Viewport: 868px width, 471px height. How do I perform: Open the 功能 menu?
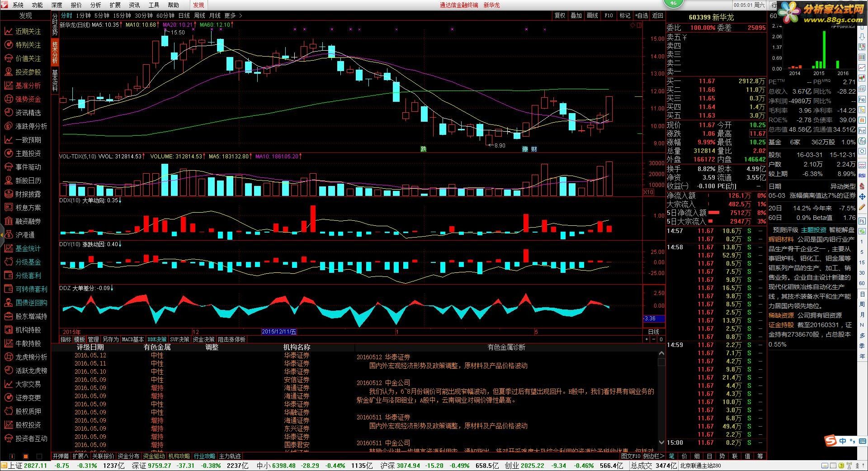point(37,5)
